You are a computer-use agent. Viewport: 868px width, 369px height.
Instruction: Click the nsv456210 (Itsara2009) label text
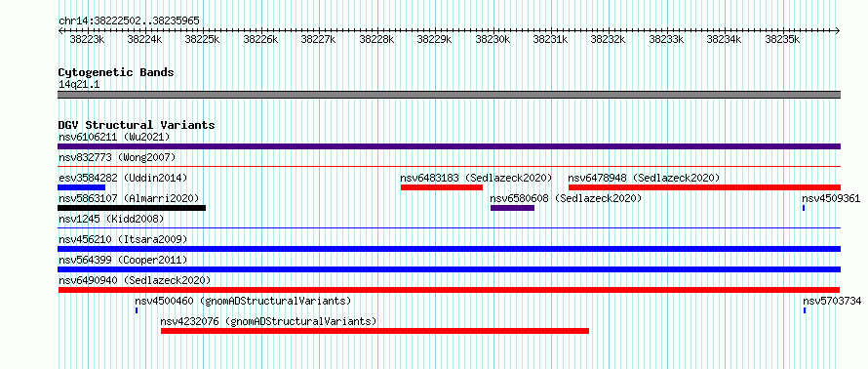click(123, 239)
